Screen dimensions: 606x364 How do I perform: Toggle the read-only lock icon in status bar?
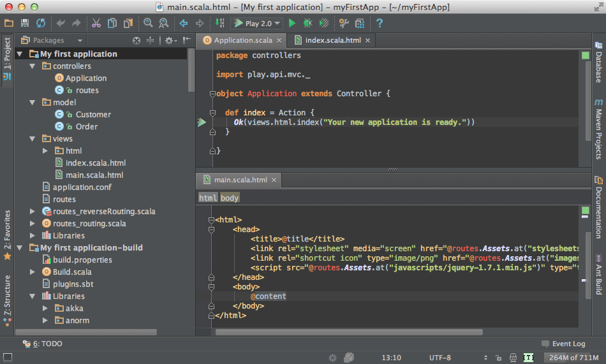pyautogui.click(x=498, y=358)
